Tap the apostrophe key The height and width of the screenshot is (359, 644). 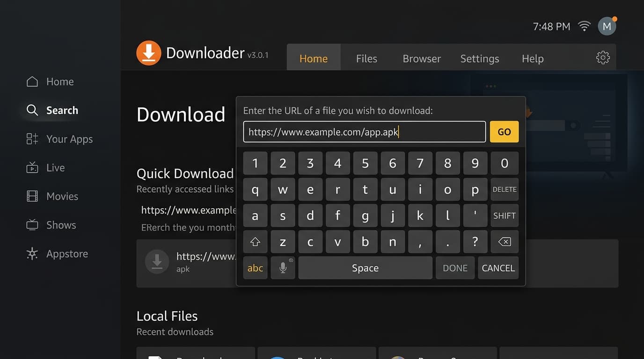click(x=475, y=215)
